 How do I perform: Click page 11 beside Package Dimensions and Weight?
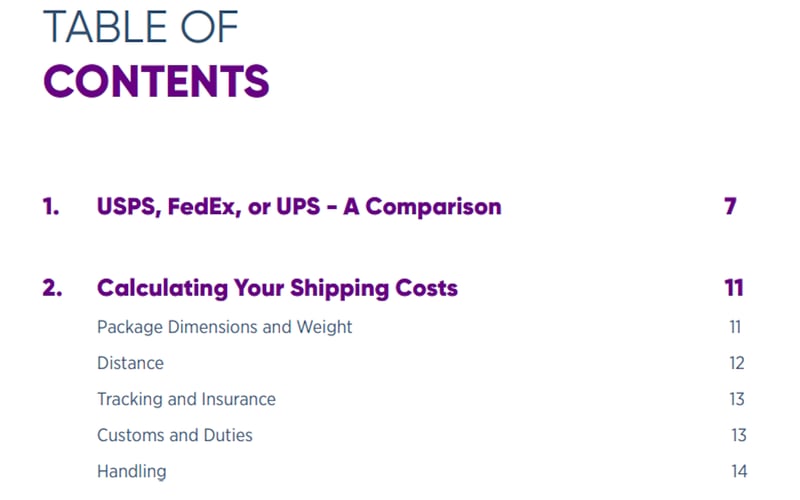tap(735, 327)
